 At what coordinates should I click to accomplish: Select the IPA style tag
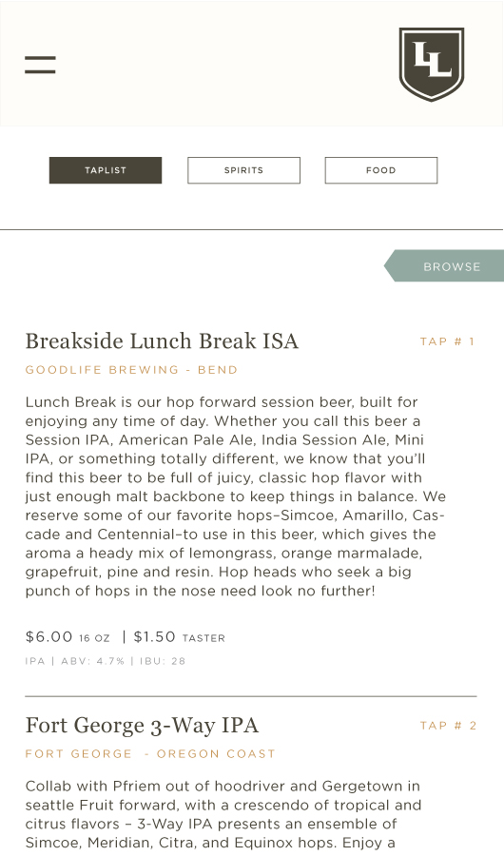point(35,661)
